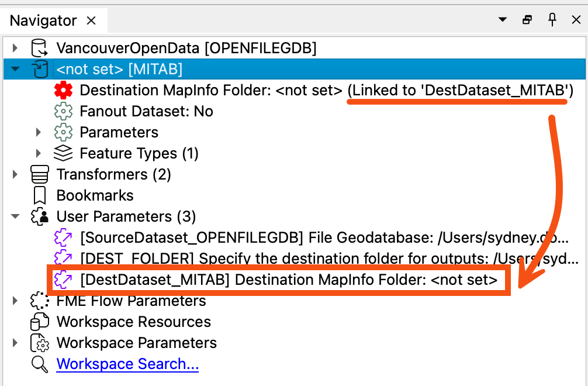
Task: Click the Bookmarks icon
Action: (x=39, y=195)
